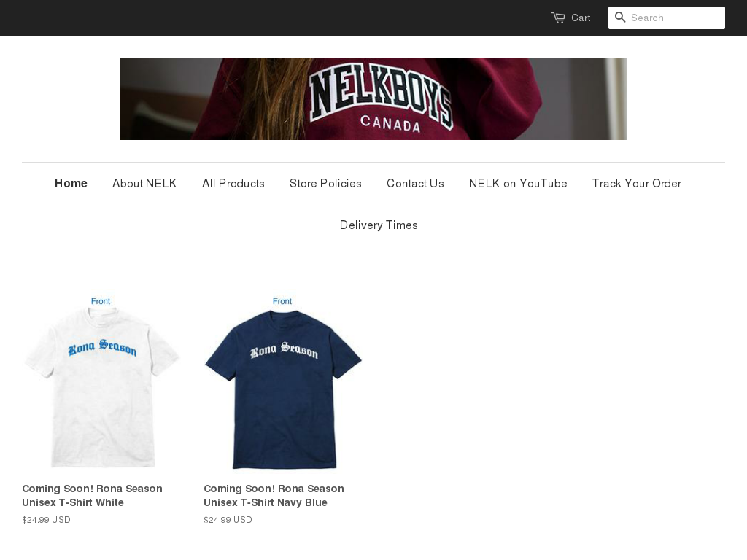Open the About NELK page
This screenshot has height=560, width=747.
(144, 183)
